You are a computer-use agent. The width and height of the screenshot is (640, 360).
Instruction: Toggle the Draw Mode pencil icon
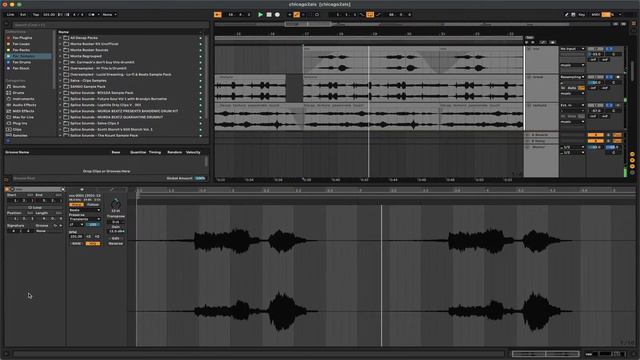(x=567, y=14)
